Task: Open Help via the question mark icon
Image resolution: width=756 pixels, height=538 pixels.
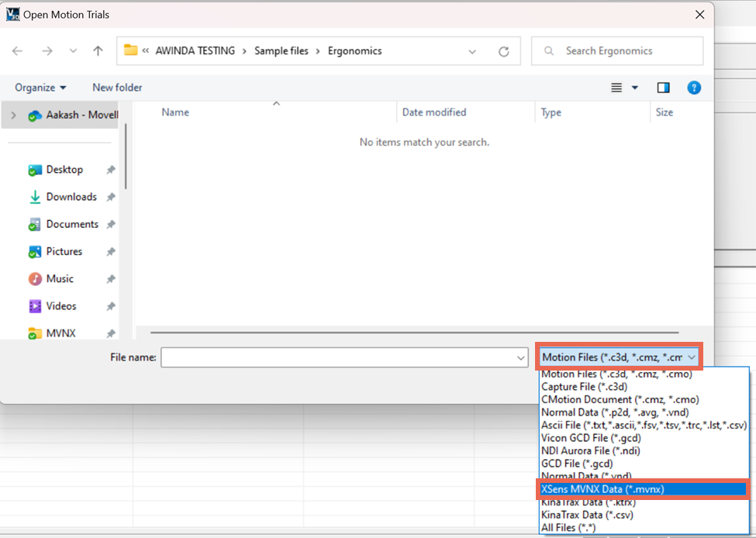Action: coord(694,88)
